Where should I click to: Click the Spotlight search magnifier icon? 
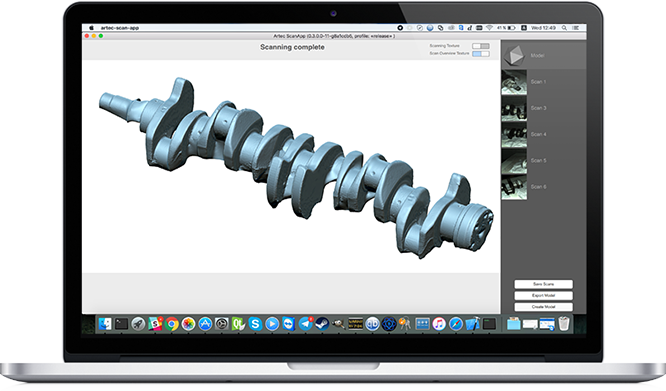pyautogui.click(x=564, y=28)
